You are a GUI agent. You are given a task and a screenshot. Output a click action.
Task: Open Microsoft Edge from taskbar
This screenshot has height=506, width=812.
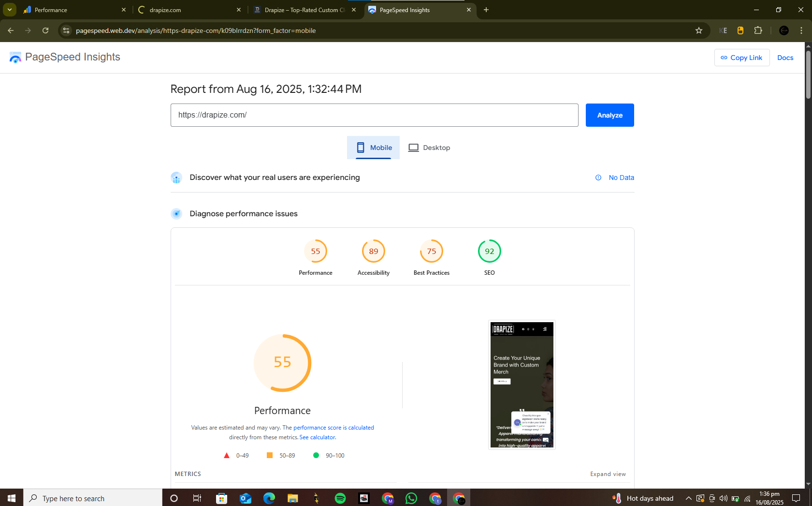pos(269,498)
